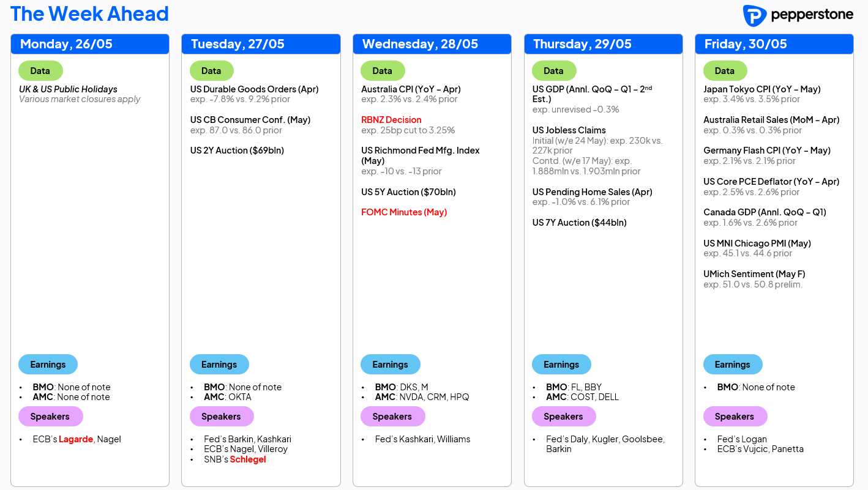The height and width of the screenshot is (490, 868).
Task: Click the red Schlegel speaker name
Action: click(x=248, y=459)
